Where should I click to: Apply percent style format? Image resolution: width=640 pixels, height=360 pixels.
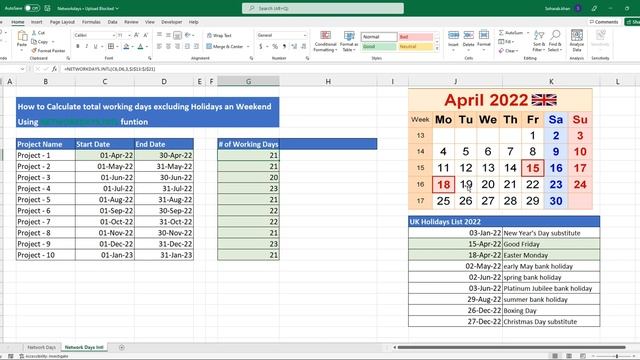tap(275, 47)
